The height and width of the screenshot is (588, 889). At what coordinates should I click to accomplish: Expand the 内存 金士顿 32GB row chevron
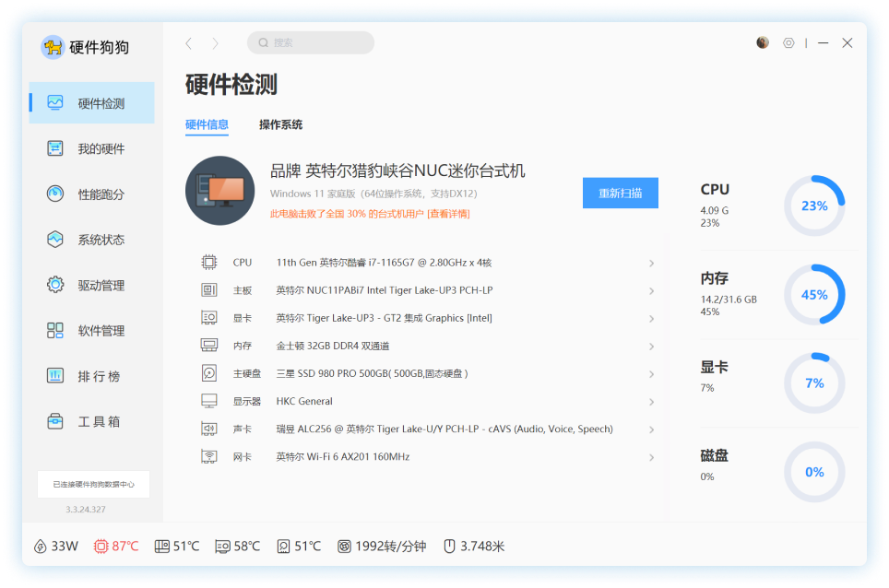tap(651, 347)
